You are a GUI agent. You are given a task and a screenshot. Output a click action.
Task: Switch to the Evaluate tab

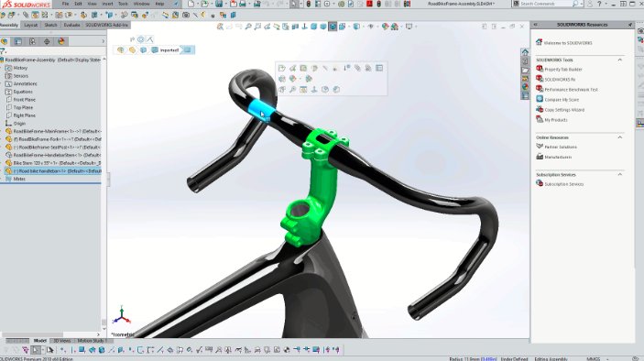71,25
